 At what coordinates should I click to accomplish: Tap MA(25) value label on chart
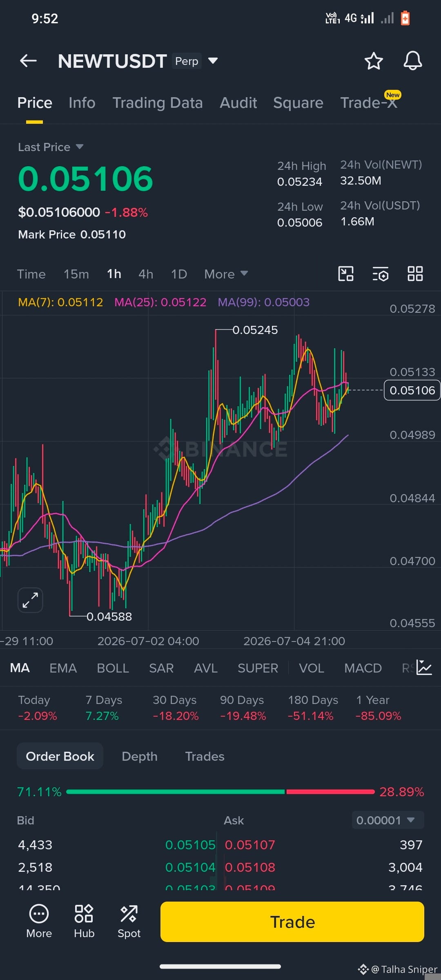(x=160, y=302)
